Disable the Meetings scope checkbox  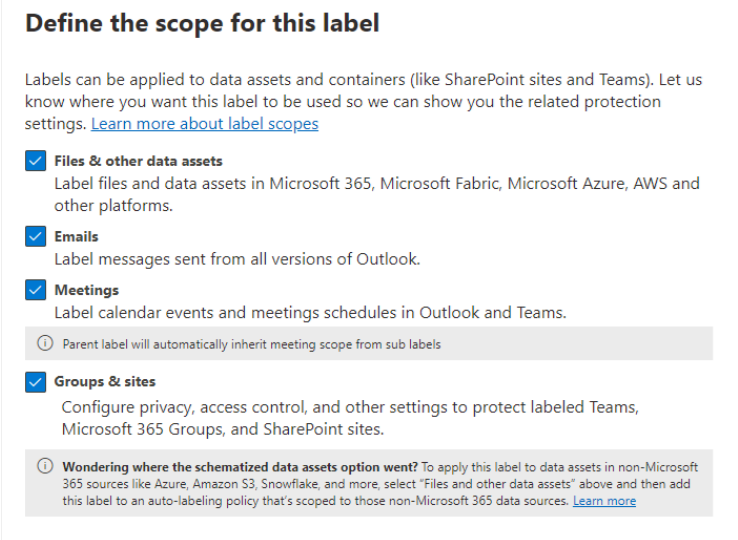pyautogui.click(x=36, y=290)
